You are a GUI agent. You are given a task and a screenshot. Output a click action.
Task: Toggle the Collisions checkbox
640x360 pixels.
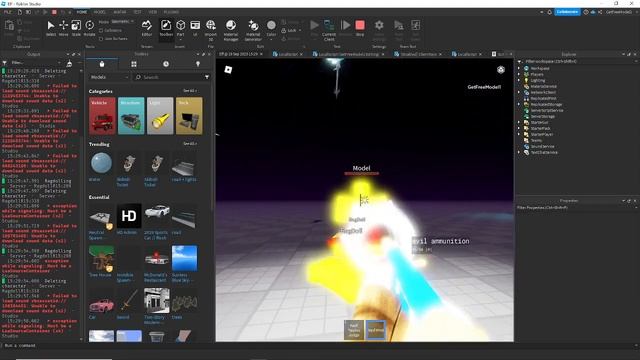pos(101,31)
